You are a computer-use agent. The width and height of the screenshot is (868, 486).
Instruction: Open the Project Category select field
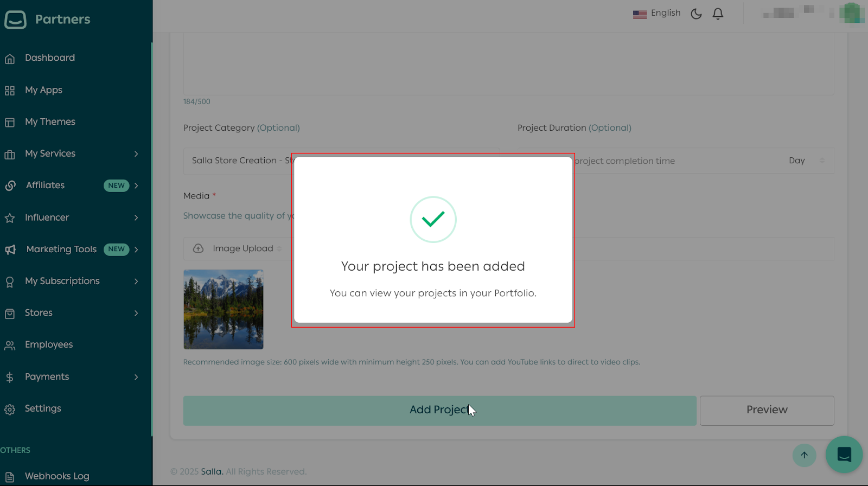[239, 161]
